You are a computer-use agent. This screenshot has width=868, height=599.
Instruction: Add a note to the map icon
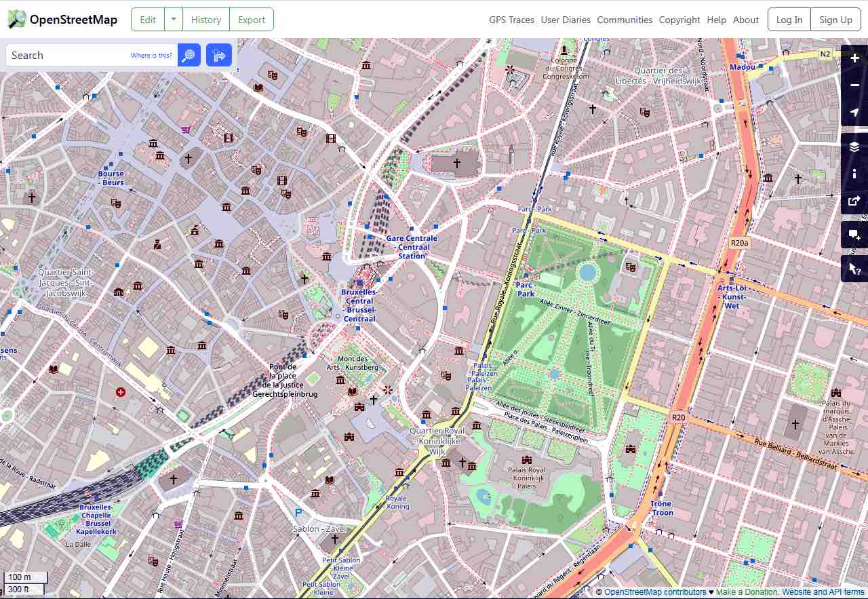tap(854, 235)
